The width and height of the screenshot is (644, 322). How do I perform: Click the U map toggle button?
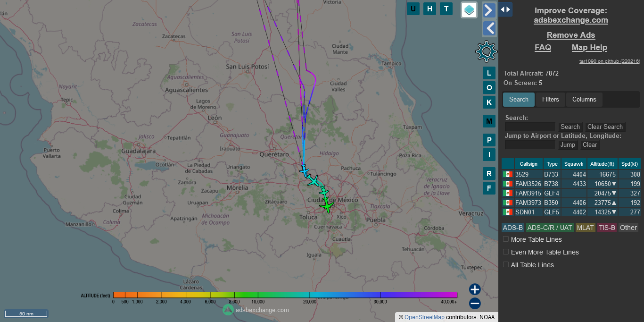coord(413,8)
